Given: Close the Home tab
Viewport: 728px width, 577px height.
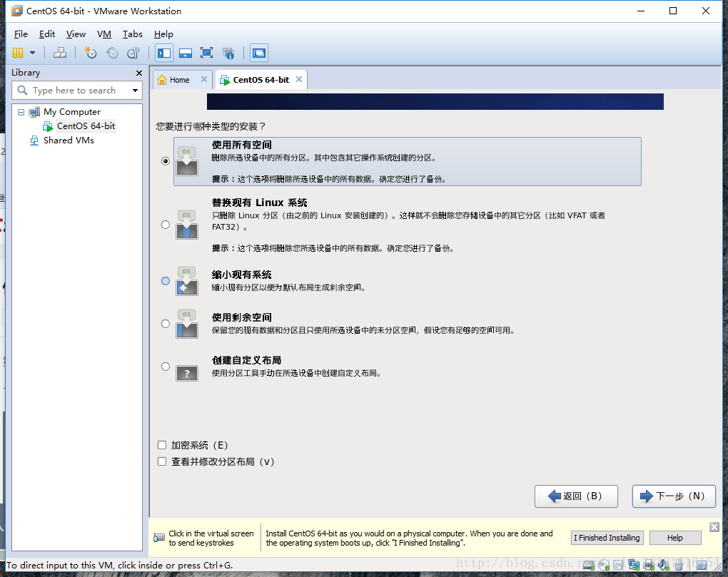Looking at the screenshot, I should [x=204, y=79].
